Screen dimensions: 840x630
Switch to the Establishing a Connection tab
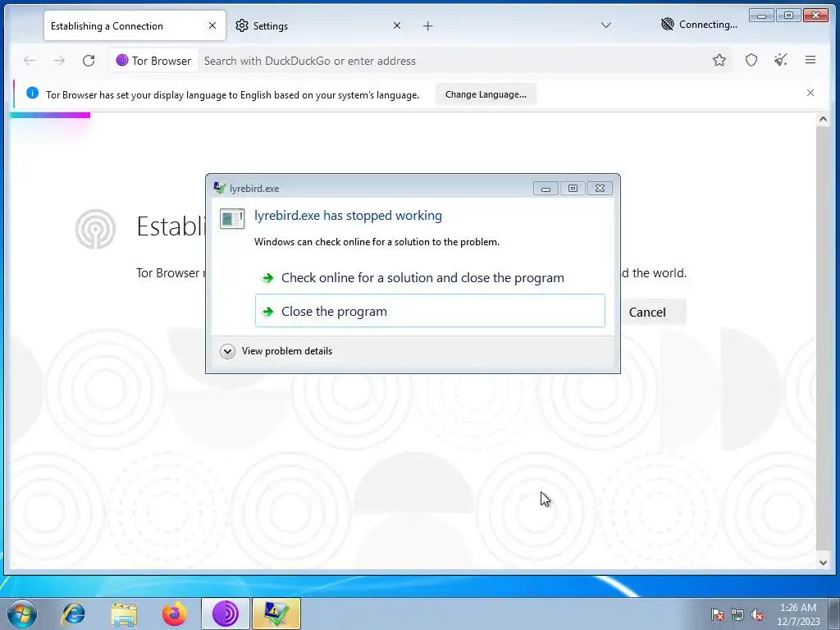(135, 25)
